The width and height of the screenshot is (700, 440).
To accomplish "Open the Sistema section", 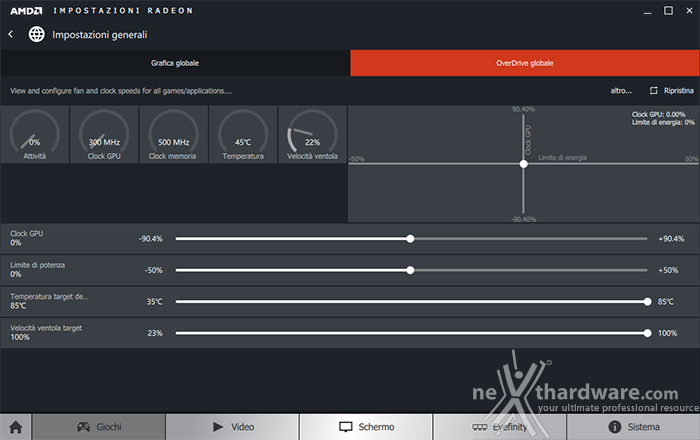I will pos(633,427).
